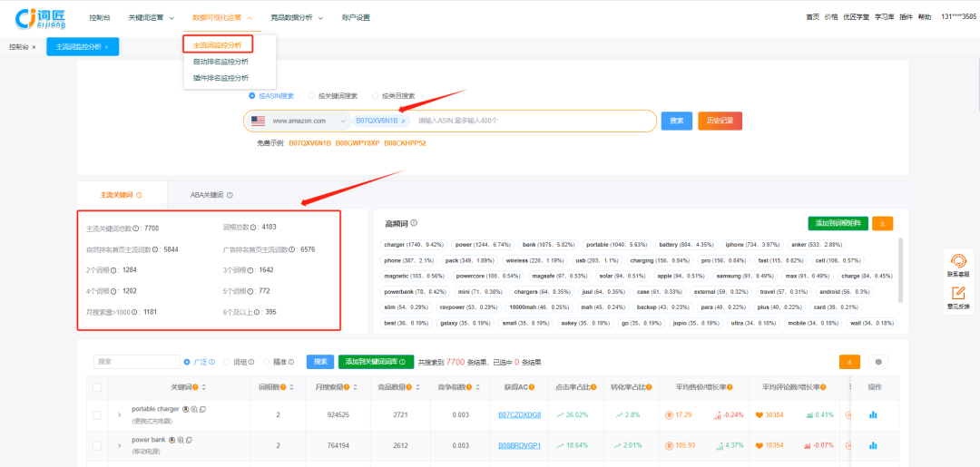Select 精准 match radio button
980x467 pixels.
[x=267, y=362]
